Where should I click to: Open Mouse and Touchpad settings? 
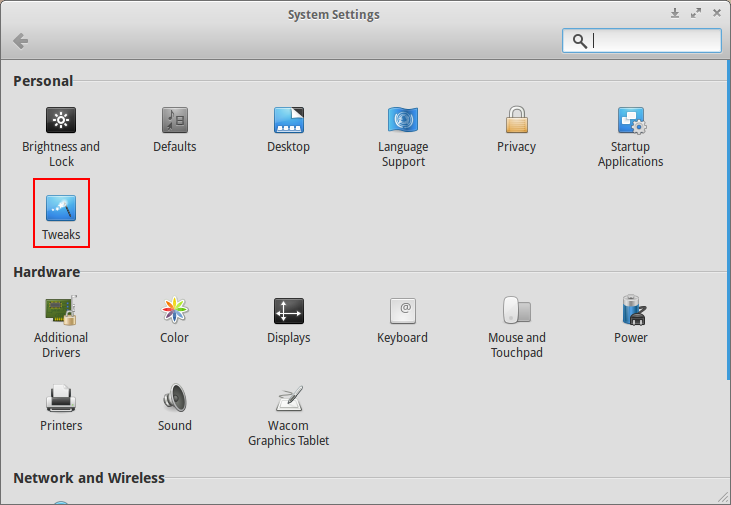pyautogui.click(x=517, y=327)
